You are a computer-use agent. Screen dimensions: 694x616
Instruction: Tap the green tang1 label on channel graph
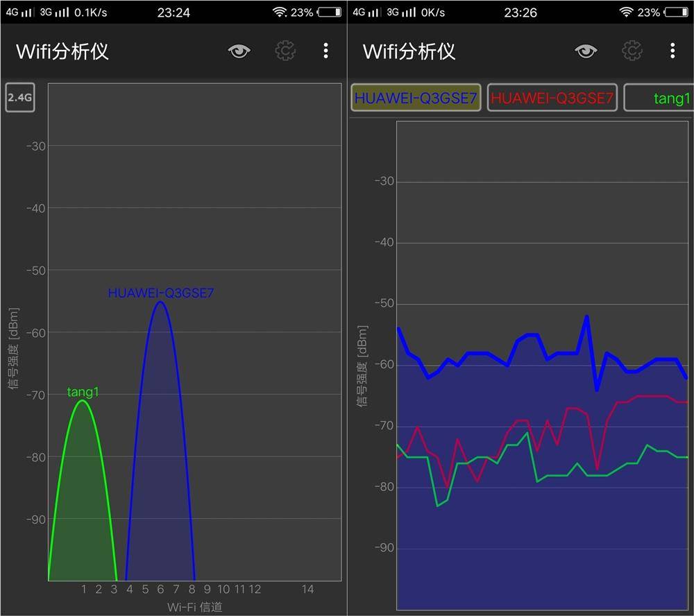tap(83, 392)
